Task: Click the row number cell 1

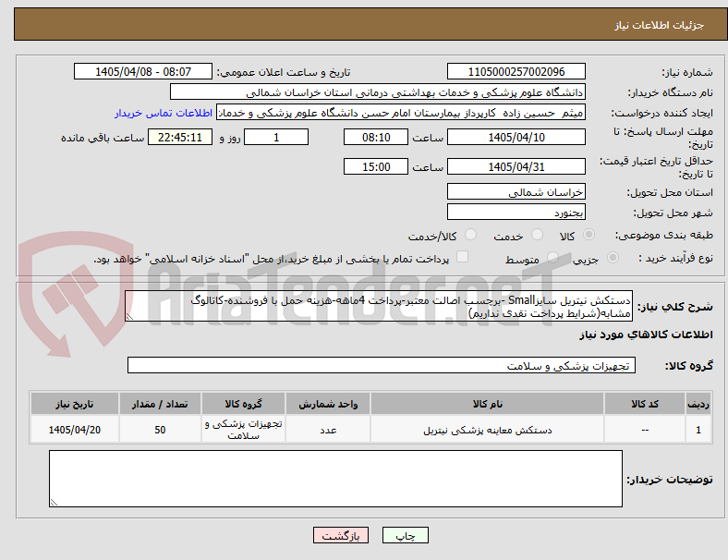Action: (x=698, y=430)
